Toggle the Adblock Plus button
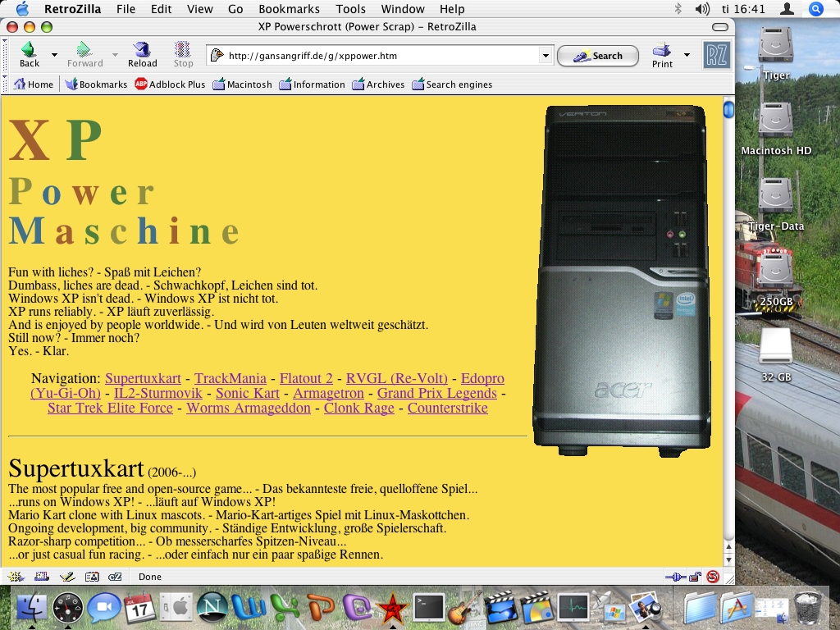The width and height of the screenshot is (840, 630). 170,84
